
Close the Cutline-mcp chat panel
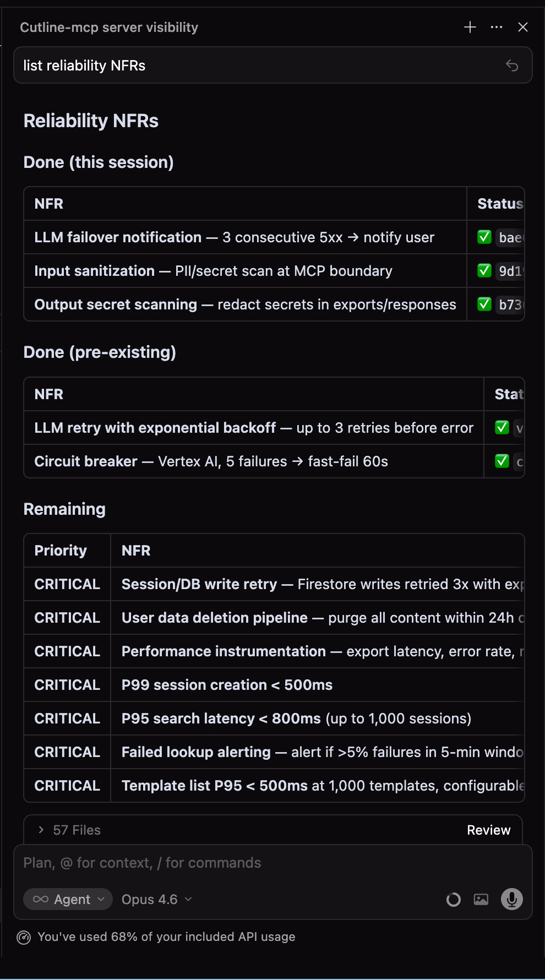522,28
